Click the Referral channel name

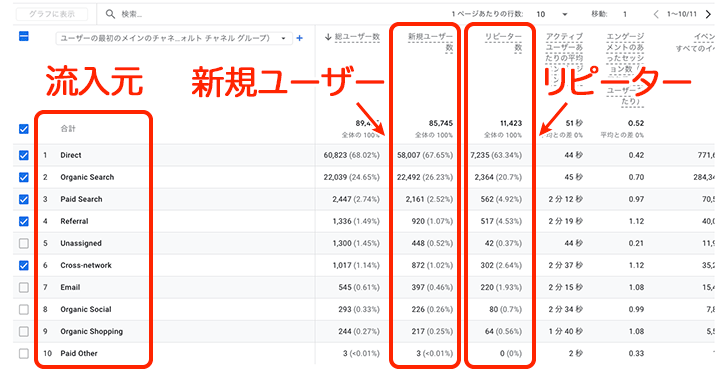[74, 221]
